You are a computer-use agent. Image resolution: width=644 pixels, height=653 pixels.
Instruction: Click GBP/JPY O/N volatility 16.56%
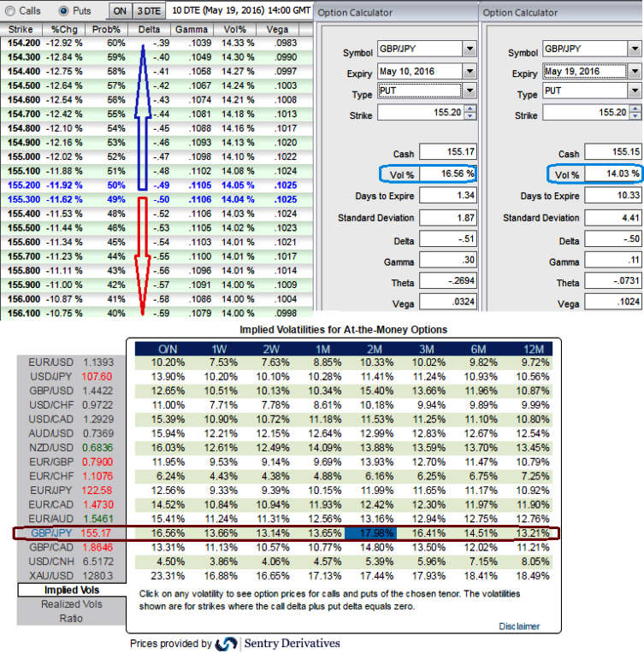168,533
